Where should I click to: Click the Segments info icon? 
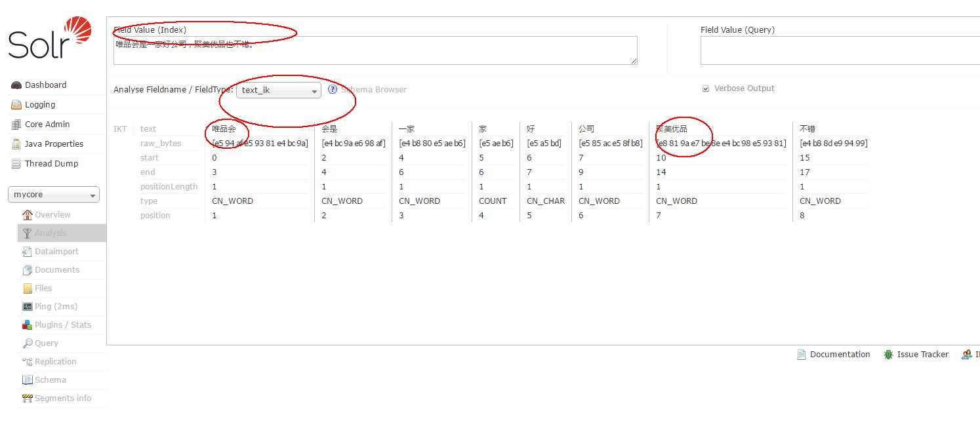27,399
